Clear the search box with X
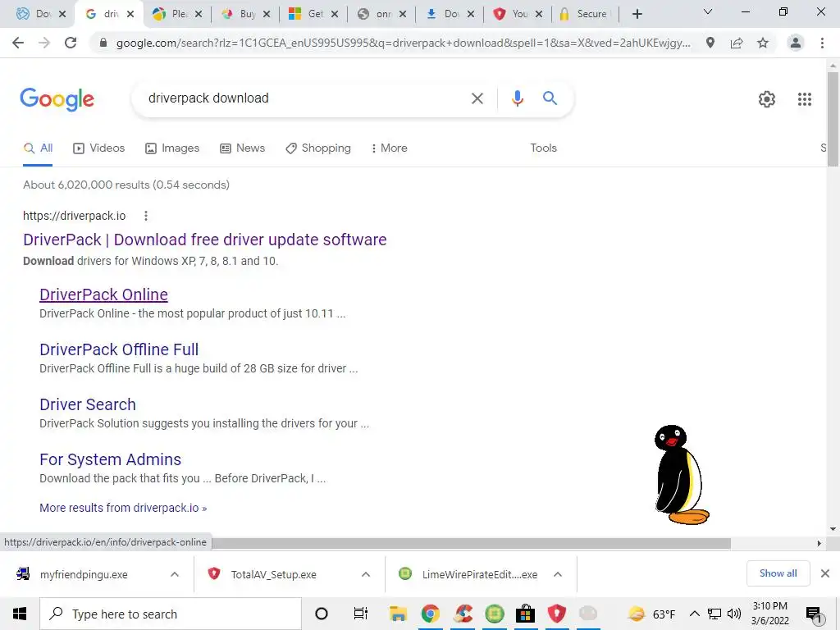840x630 pixels. coord(477,98)
